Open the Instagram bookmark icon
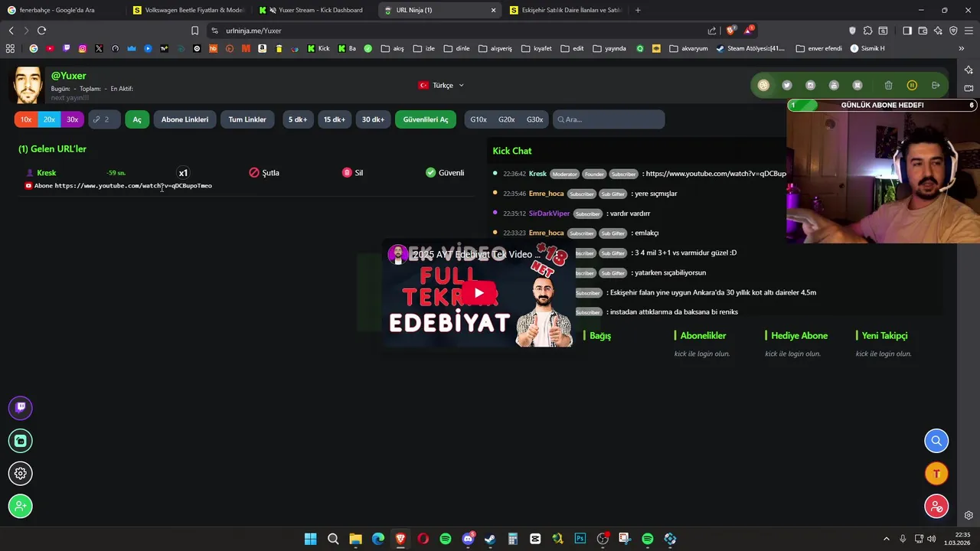980x551 pixels. [x=83, y=48]
